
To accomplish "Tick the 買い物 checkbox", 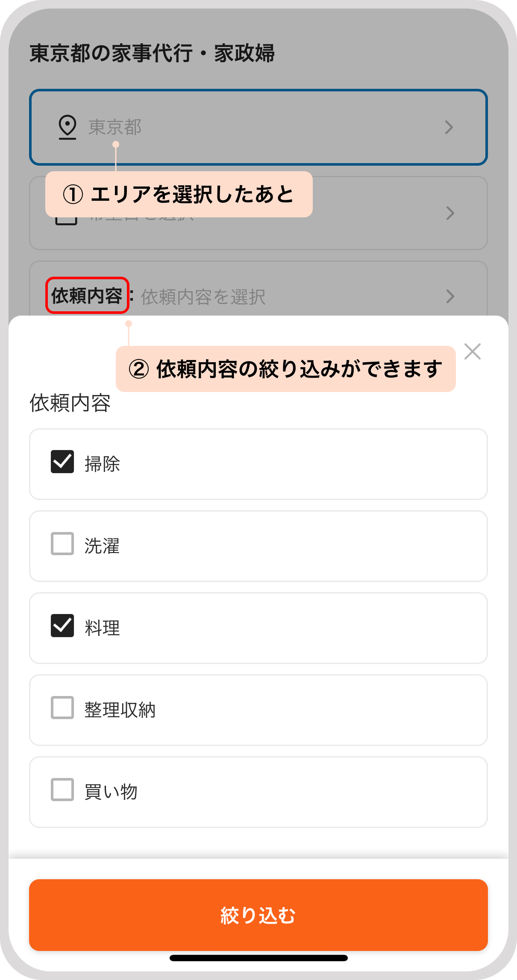I will click(62, 790).
